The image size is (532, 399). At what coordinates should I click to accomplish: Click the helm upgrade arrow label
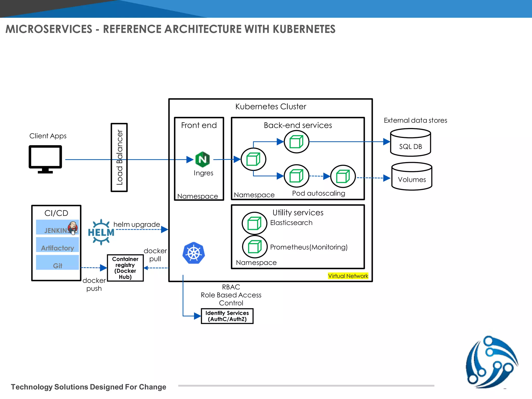point(137,224)
